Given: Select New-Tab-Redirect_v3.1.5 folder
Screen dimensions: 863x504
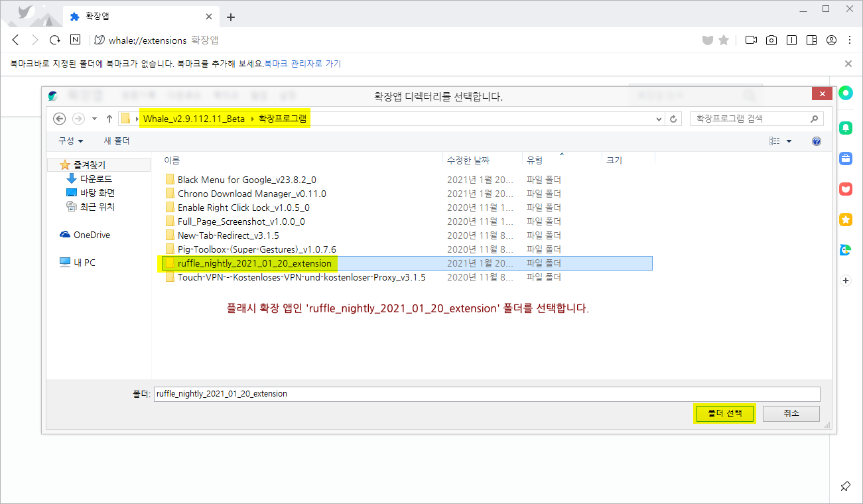Looking at the screenshot, I should click(222, 235).
